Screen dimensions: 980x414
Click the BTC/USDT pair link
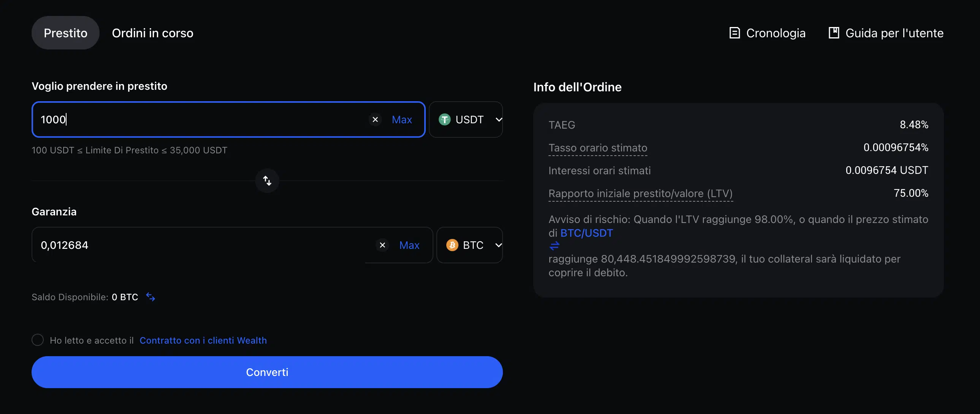coord(586,233)
